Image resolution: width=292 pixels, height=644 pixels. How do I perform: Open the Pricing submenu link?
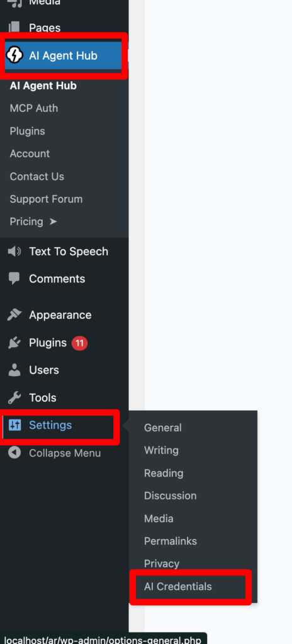point(33,221)
